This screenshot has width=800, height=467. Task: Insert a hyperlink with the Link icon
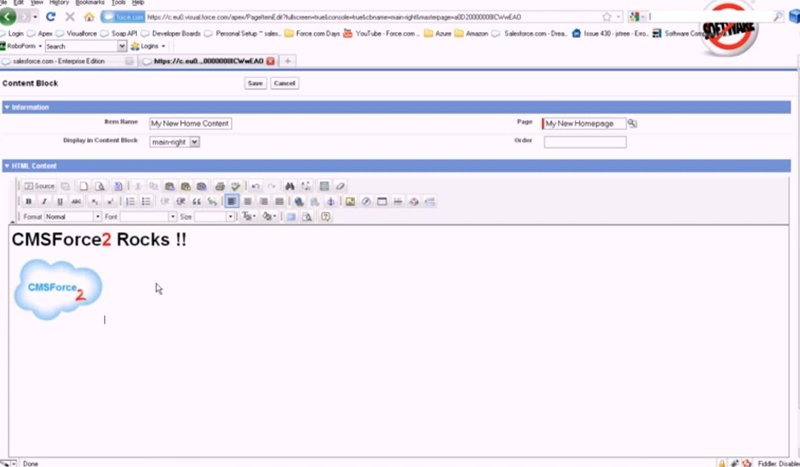(x=299, y=202)
